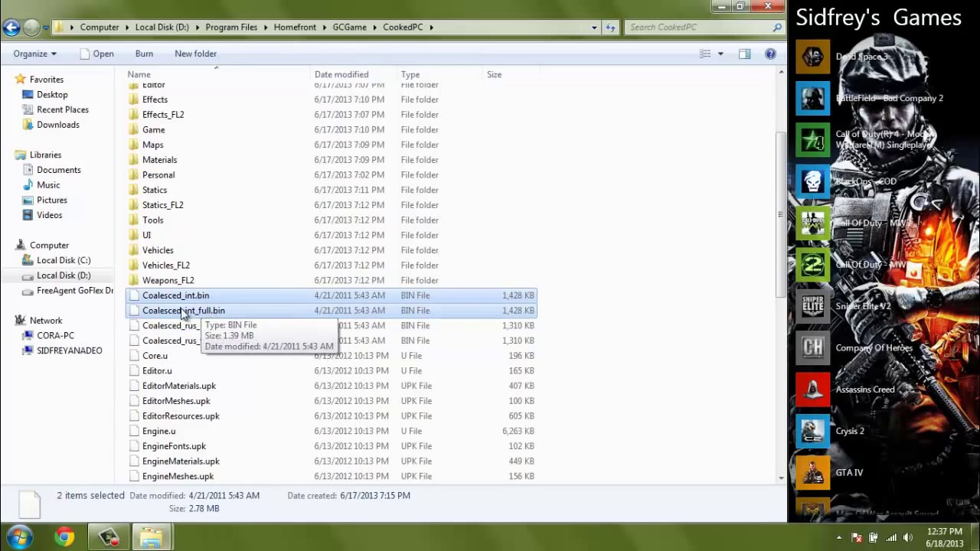The image size is (980, 551).
Task: Select Videos library
Action: [49, 215]
